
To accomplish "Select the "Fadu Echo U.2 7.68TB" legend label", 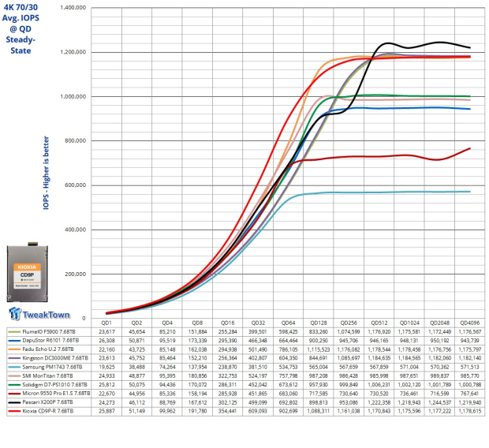I will [48, 349].
